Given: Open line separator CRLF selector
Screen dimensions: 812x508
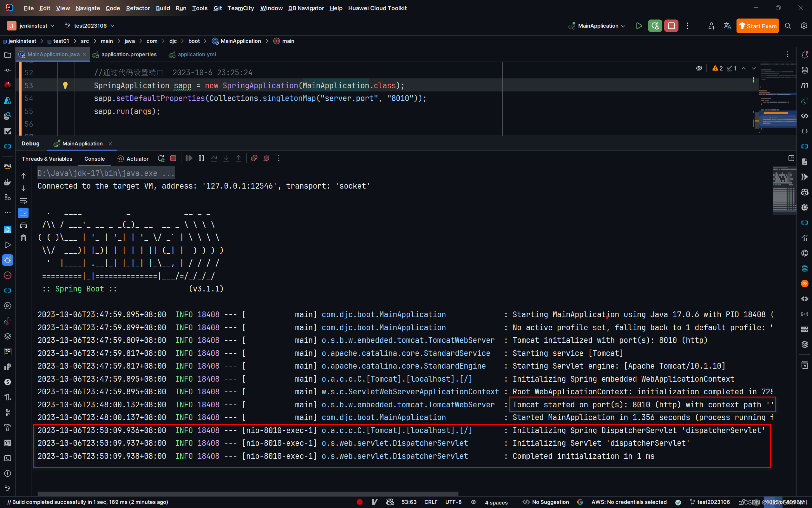Looking at the screenshot, I should [431, 502].
